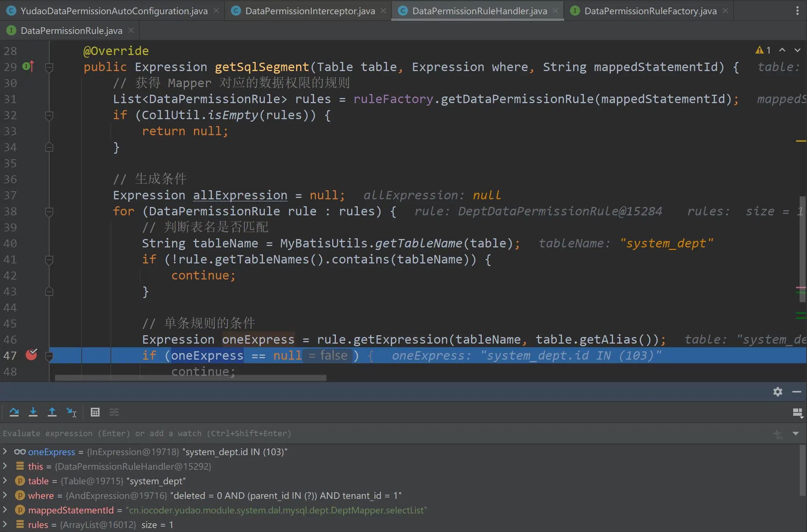Expand the oneExpress watch variable
This screenshot has height=532, width=807.
[5, 451]
